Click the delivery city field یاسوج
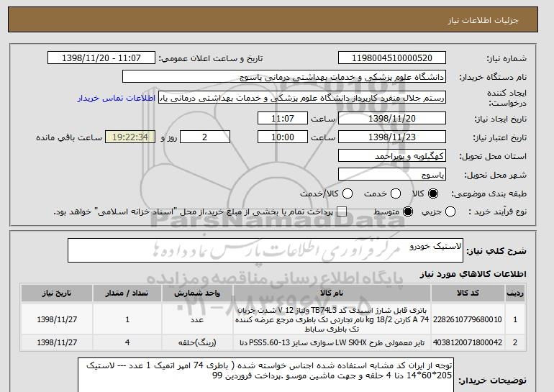The width and height of the screenshot is (554, 392). (392, 175)
